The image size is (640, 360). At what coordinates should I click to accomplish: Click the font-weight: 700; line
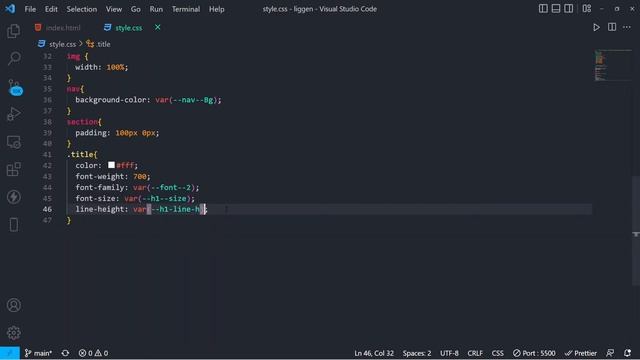pos(113,176)
